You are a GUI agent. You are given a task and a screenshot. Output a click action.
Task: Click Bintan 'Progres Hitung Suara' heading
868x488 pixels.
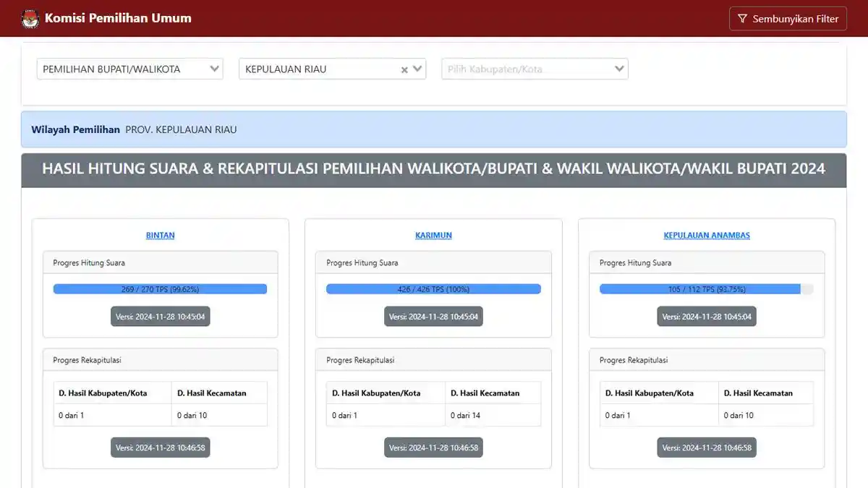click(x=89, y=262)
